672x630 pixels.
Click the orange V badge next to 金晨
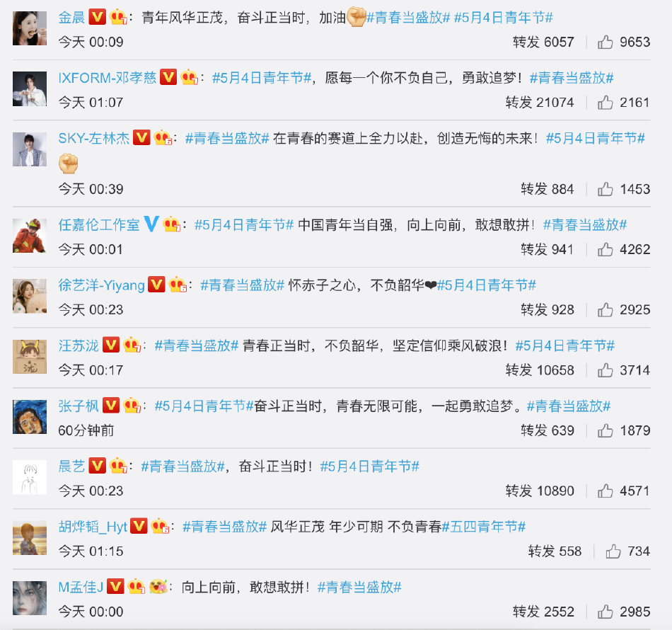(x=98, y=17)
